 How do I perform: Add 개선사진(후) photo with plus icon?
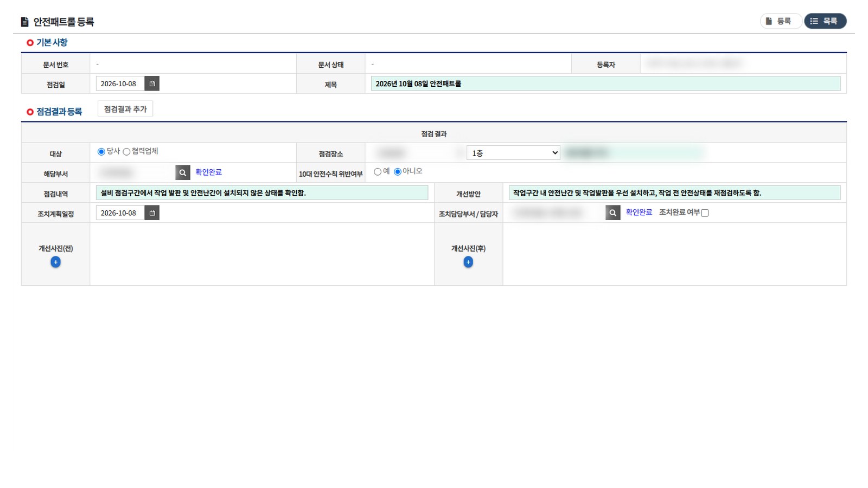pos(468,262)
